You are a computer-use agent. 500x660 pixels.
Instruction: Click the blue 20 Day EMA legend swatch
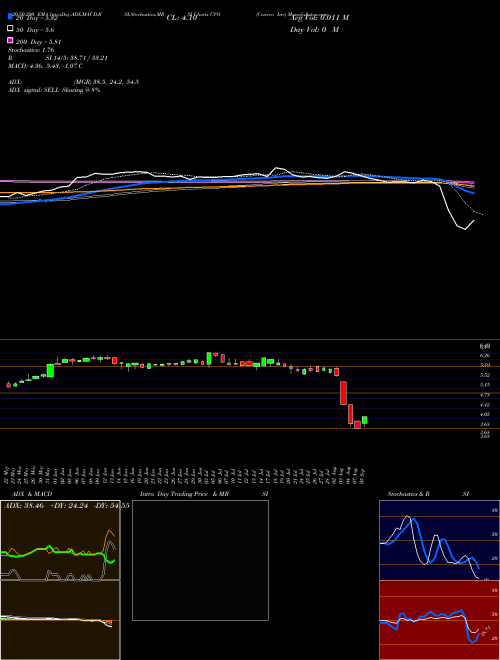[11, 16]
